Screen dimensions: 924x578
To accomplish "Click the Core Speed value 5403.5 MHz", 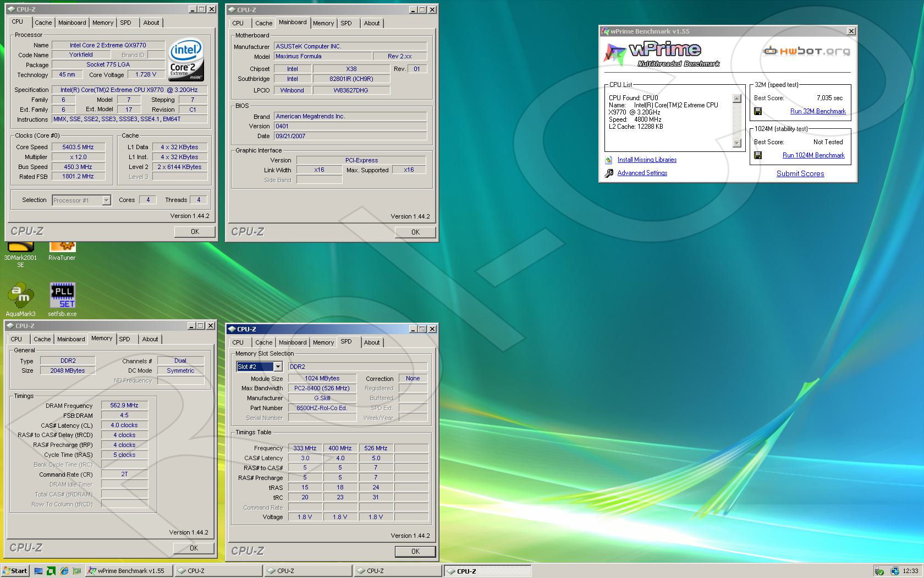I will pos(78,147).
